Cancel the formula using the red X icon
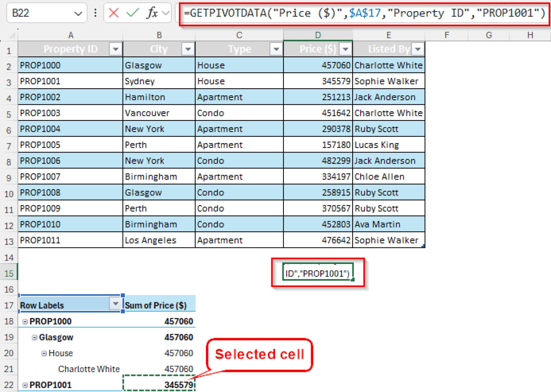551x392 pixels. click(x=114, y=13)
